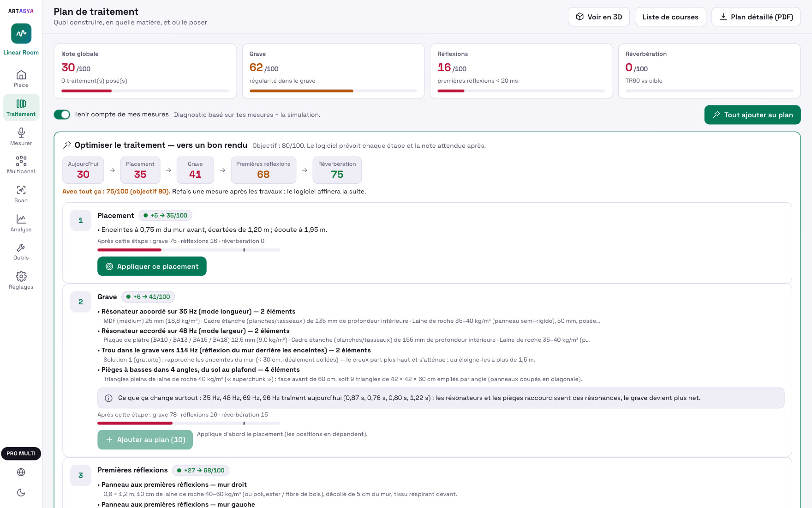812x508 pixels.
Task: Select the Grave 41 step card
Action: click(x=195, y=170)
